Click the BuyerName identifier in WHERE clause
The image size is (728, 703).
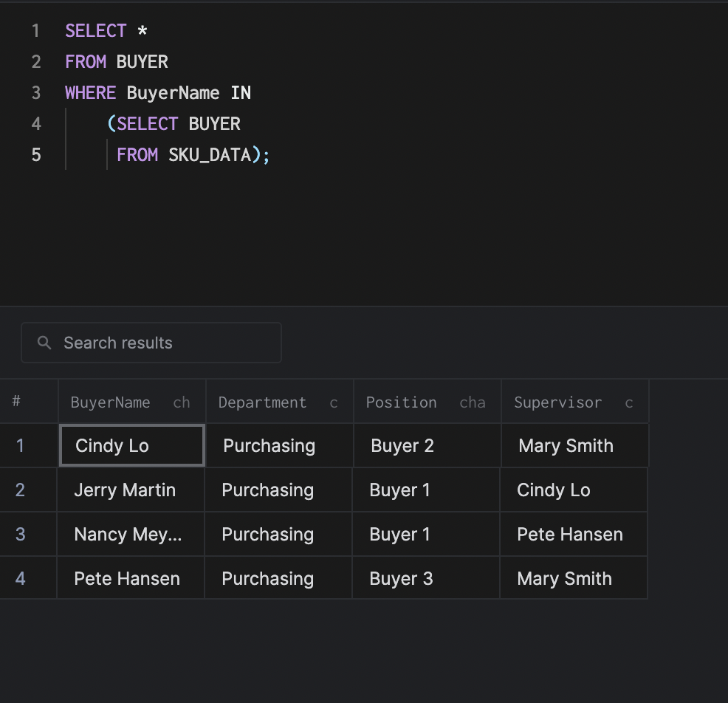tap(173, 93)
